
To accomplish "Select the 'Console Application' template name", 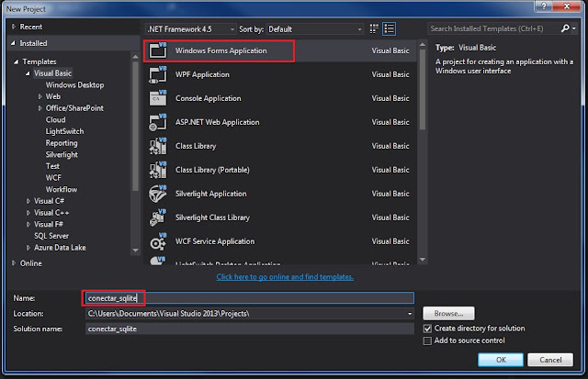I will click(x=209, y=98).
